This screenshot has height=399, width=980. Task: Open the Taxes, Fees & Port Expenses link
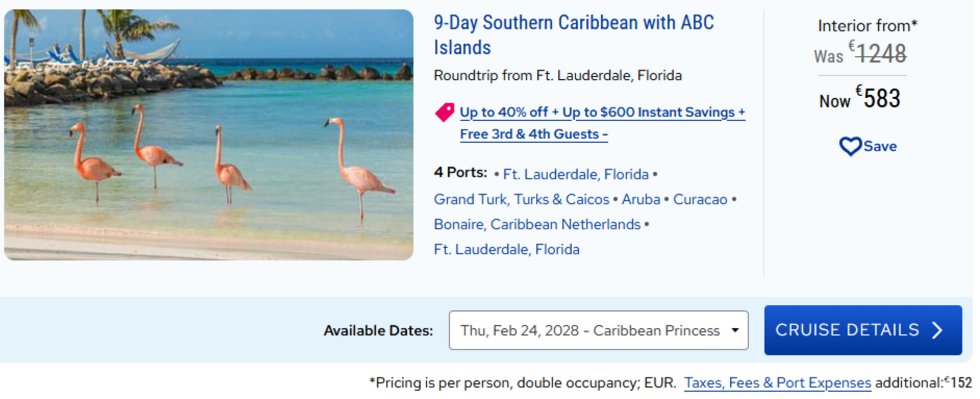point(777,383)
